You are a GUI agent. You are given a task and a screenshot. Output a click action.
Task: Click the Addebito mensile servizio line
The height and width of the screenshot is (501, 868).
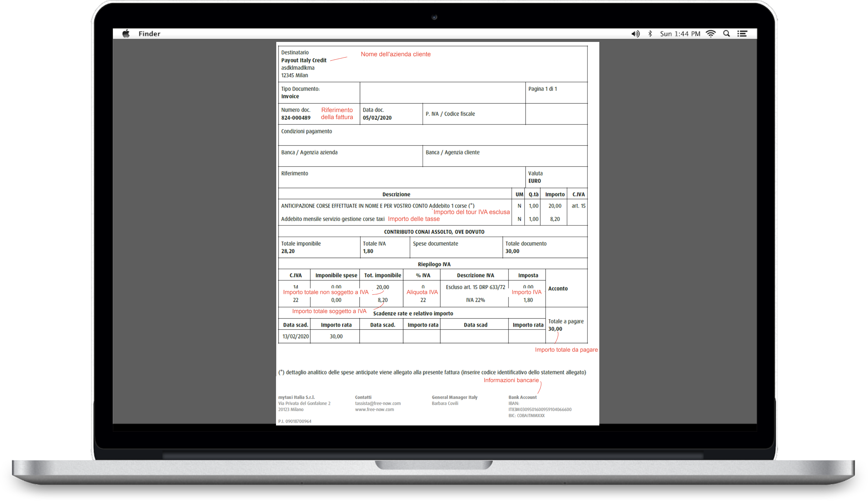point(333,219)
